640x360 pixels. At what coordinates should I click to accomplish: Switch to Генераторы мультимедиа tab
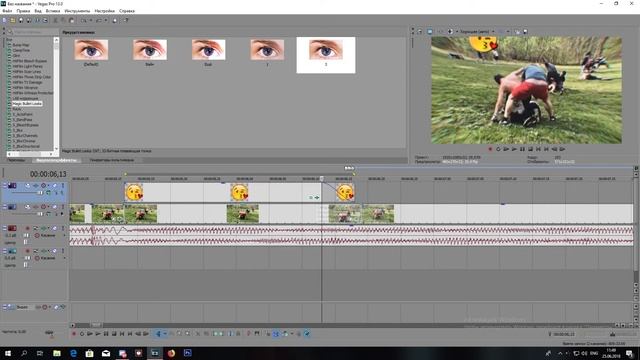tap(111, 160)
